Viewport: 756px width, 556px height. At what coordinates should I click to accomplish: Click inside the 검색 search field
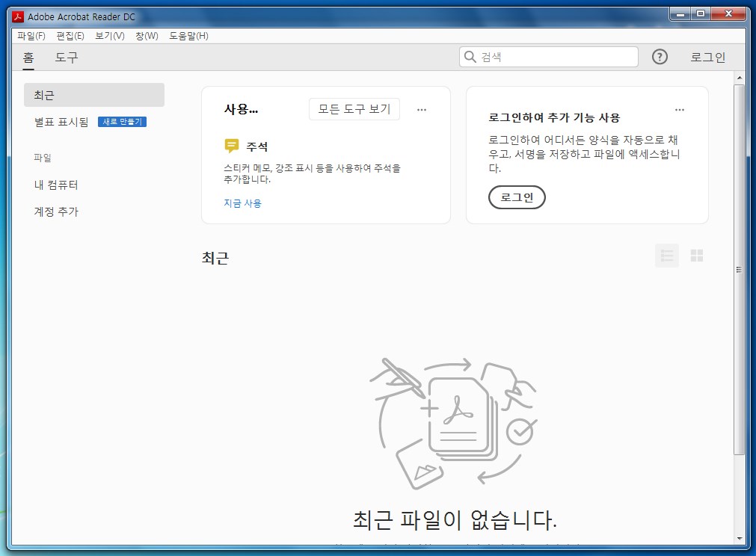tap(549, 57)
